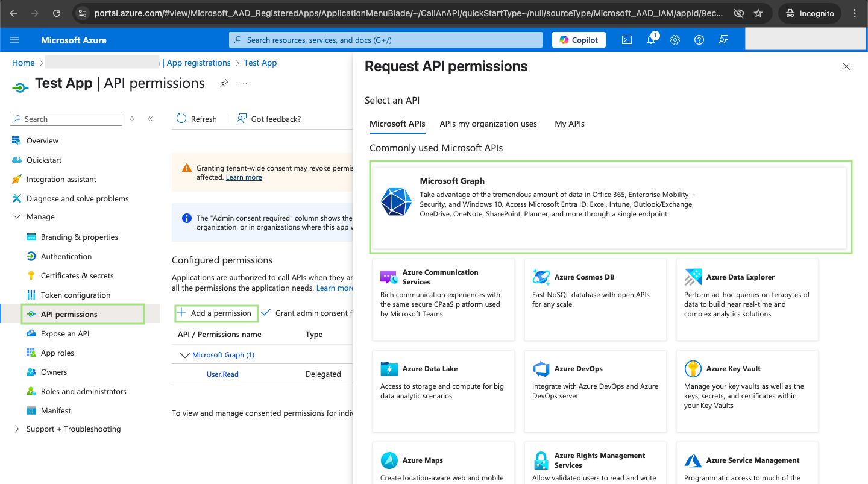Click the Microsoft Graph card

pos(610,207)
